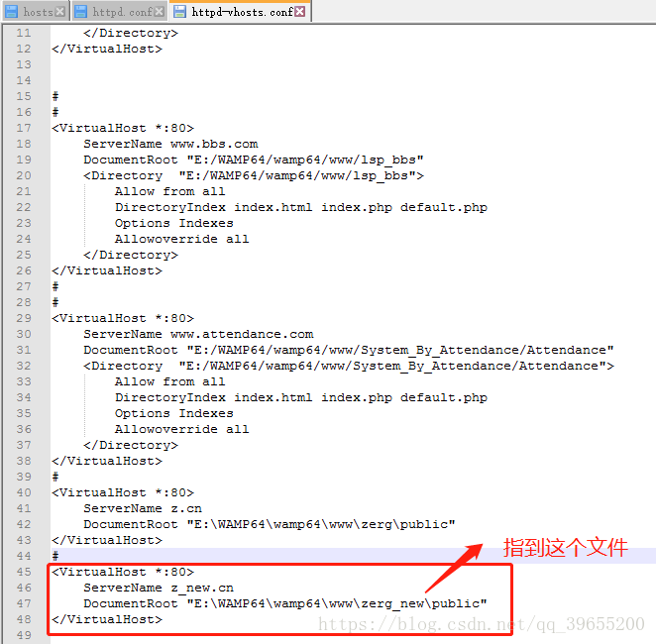Click '<VirtualHost *:80>' on line 45
Viewport: 656px width, 644px height.
(x=123, y=572)
